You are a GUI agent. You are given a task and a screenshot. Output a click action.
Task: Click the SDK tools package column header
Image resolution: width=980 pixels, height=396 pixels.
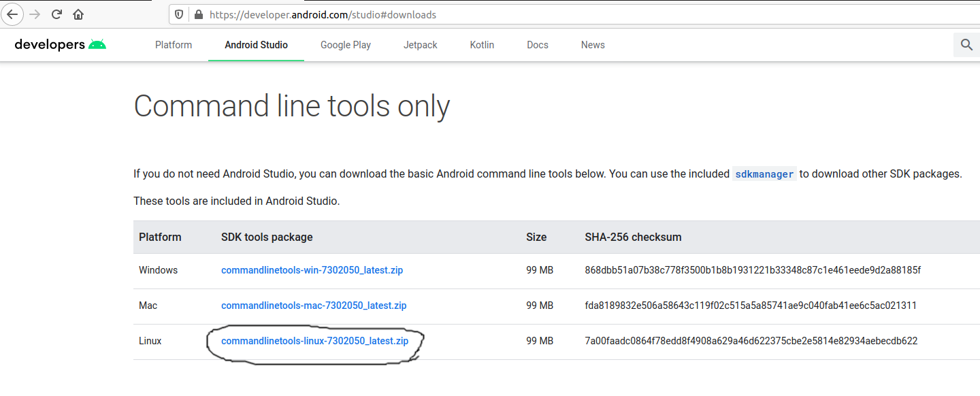pos(267,237)
